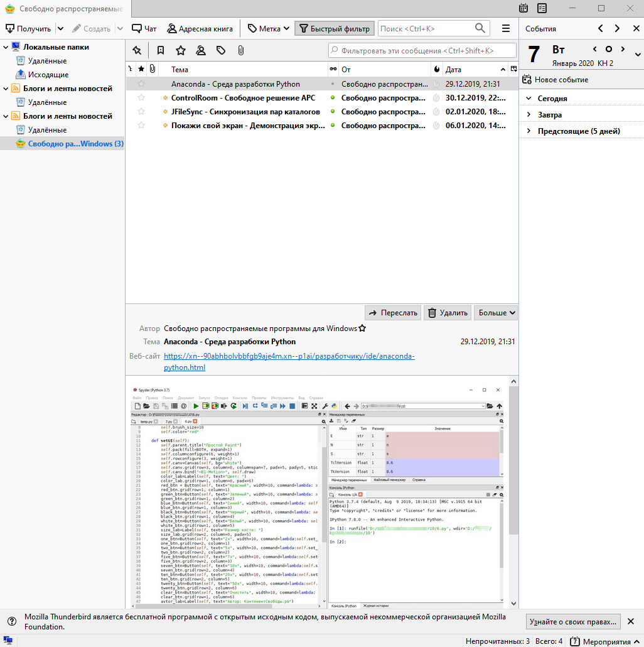Toggle the starred messages filter icon
644x647 pixels.
pyautogui.click(x=181, y=50)
